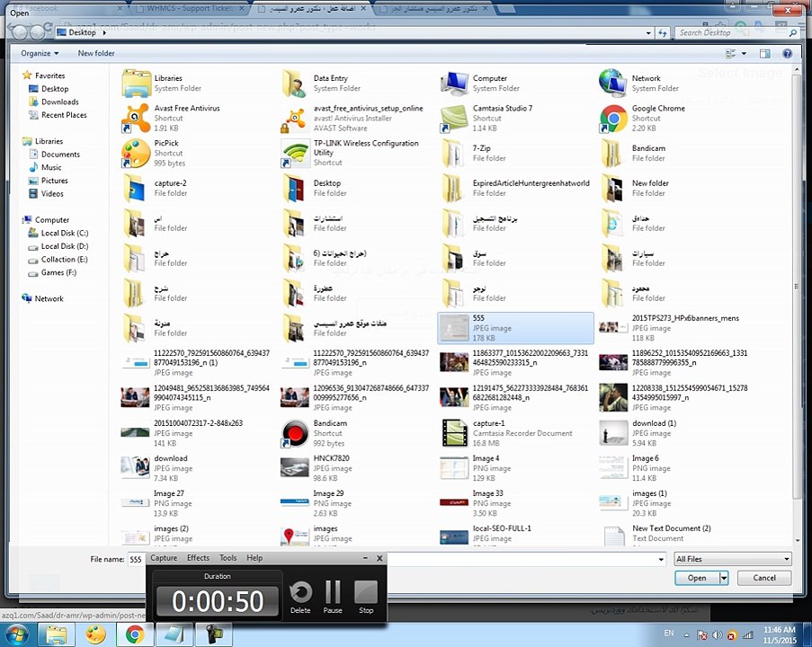The width and height of the screenshot is (812, 647).
Task: Open the Organize dropdown menu
Action: tap(40, 53)
